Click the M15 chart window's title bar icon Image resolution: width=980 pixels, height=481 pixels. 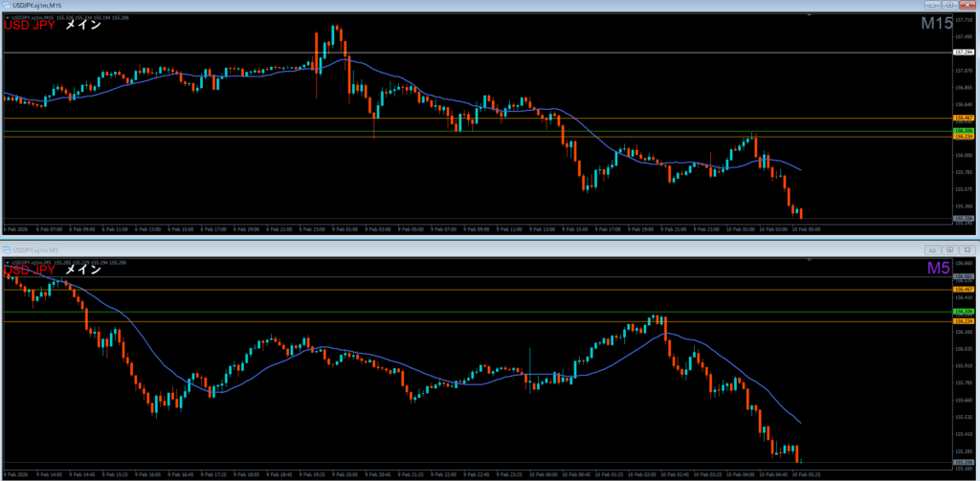tap(6, 6)
